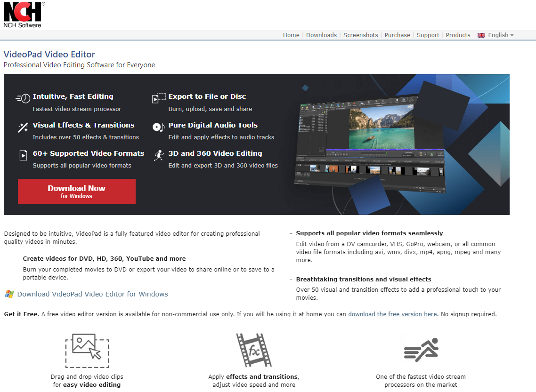Open the Products menu item
The height and width of the screenshot is (392, 536).
[x=458, y=35]
